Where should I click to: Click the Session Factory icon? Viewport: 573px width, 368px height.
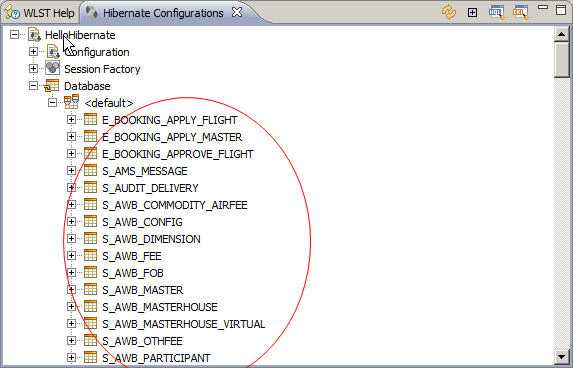53,68
